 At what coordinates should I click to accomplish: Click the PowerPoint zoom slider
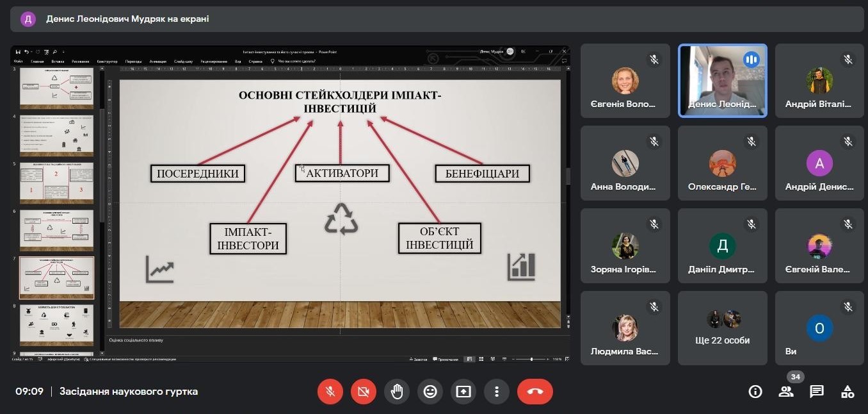pos(531,360)
